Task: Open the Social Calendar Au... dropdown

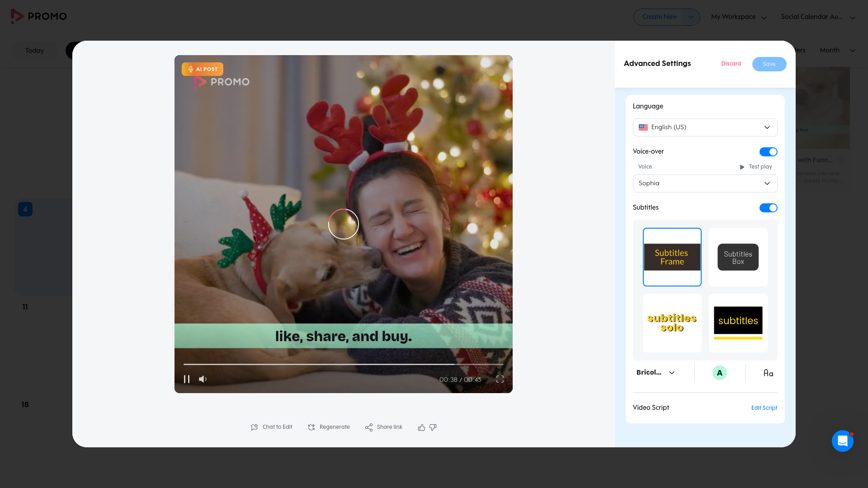Action: tap(818, 17)
